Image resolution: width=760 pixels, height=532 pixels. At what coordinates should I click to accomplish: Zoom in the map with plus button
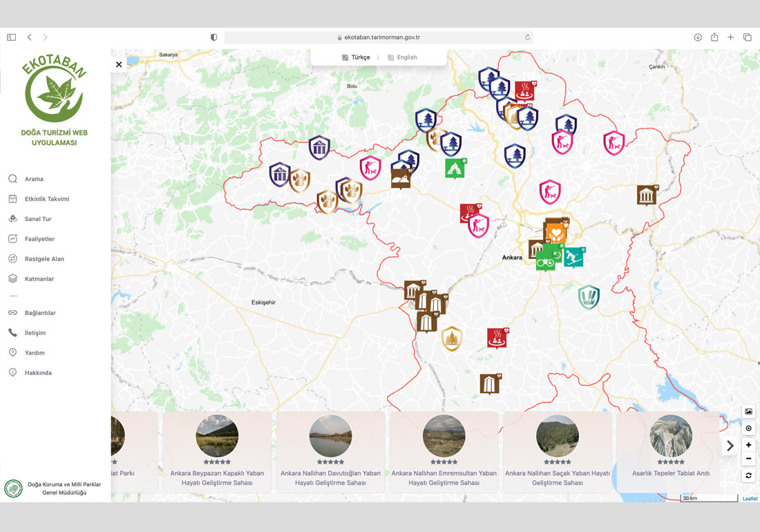[748, 444]
